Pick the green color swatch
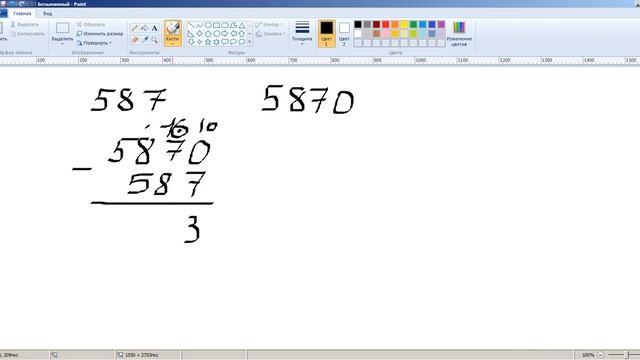The height and width of the screenshot is (360, 640). pyautogui.click(x=413, y=24)
